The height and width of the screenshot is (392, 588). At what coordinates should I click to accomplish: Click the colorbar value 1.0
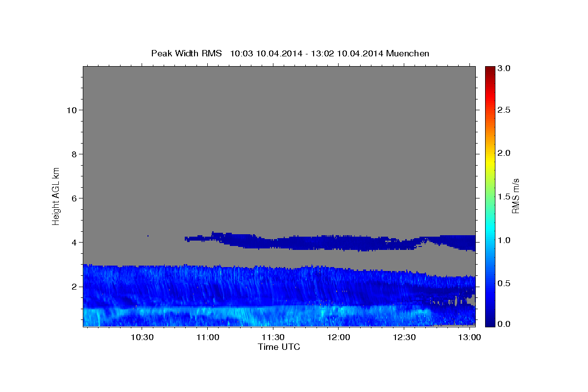point(504,240)
